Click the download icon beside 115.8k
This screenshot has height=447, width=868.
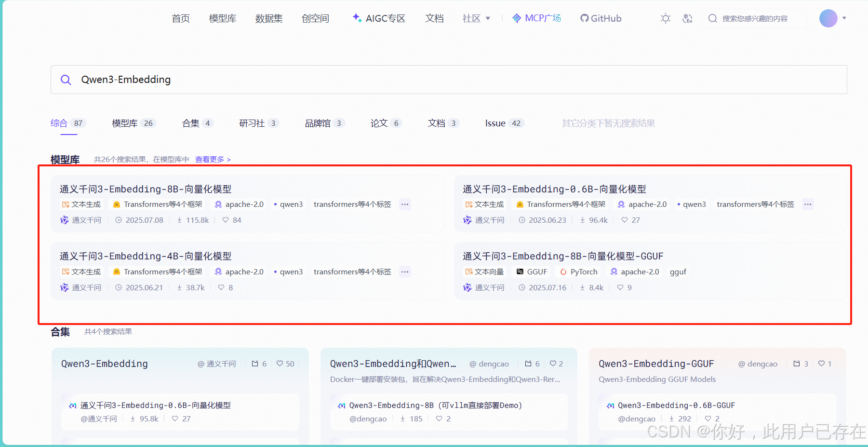tap(179, 220)
